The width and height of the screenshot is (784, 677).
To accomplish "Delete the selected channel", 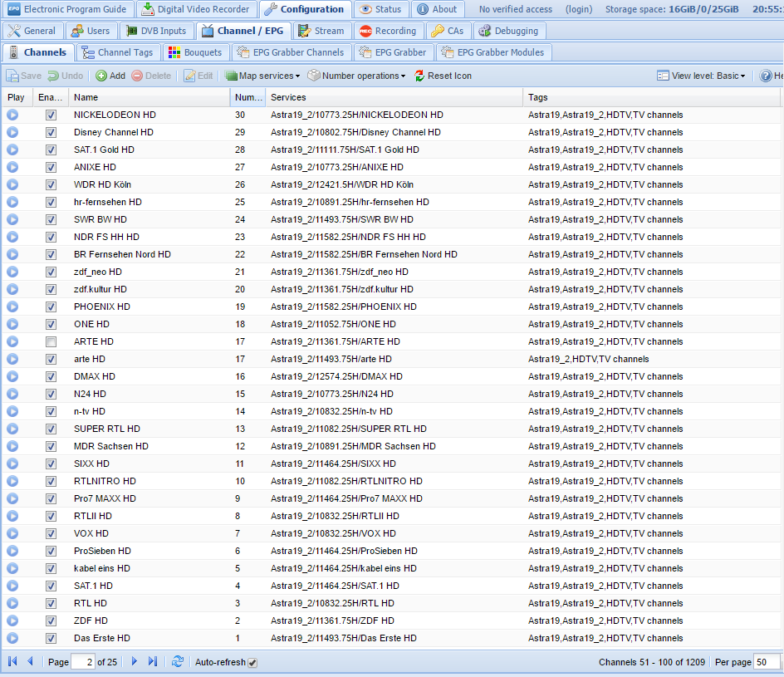I will tap(151, 76).
